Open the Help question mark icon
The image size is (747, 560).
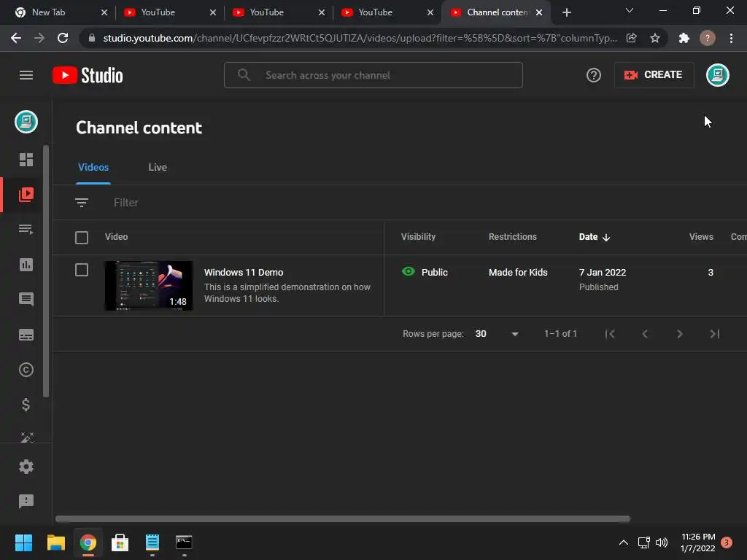click(x=594, y=75)
